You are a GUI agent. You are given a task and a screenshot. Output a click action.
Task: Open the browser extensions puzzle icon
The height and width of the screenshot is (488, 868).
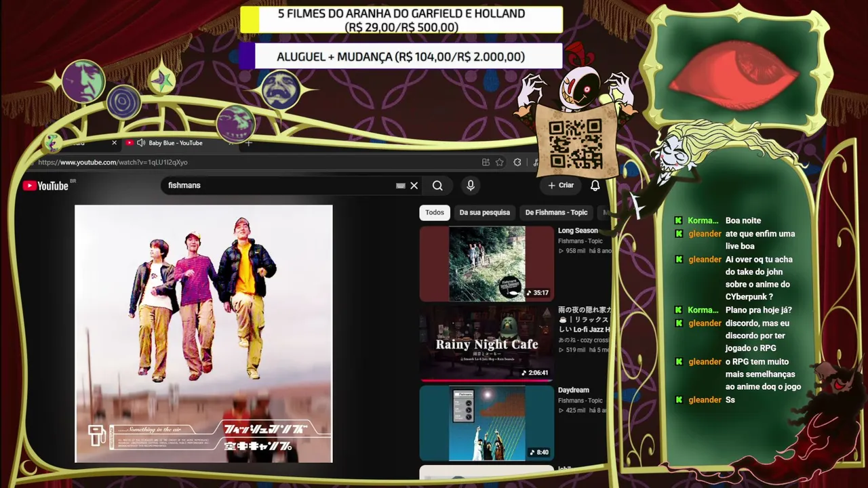click(x=517, y=162)
